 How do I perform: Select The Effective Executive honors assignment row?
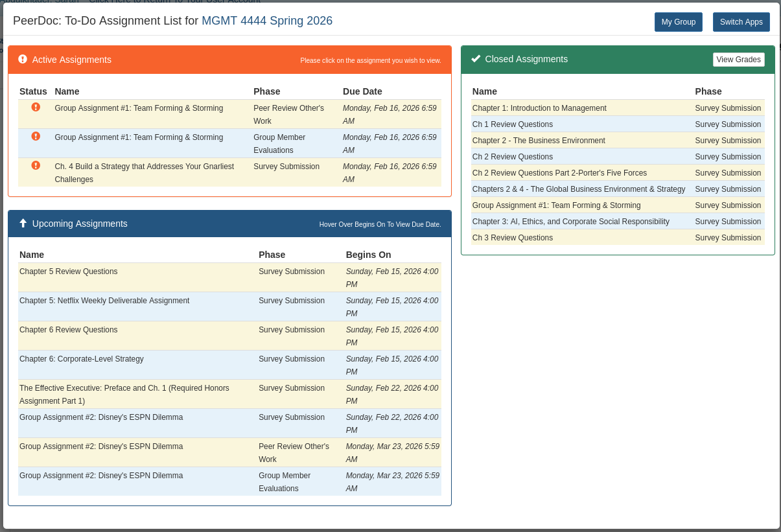coord(124,394)
